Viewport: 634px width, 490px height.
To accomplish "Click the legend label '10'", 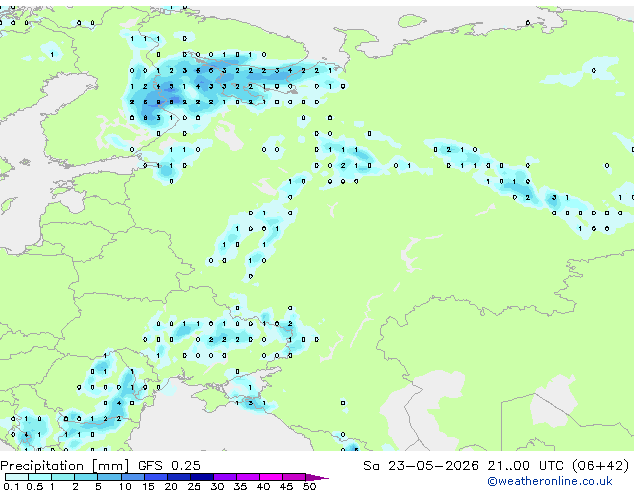I will click(x=125, y=486).
